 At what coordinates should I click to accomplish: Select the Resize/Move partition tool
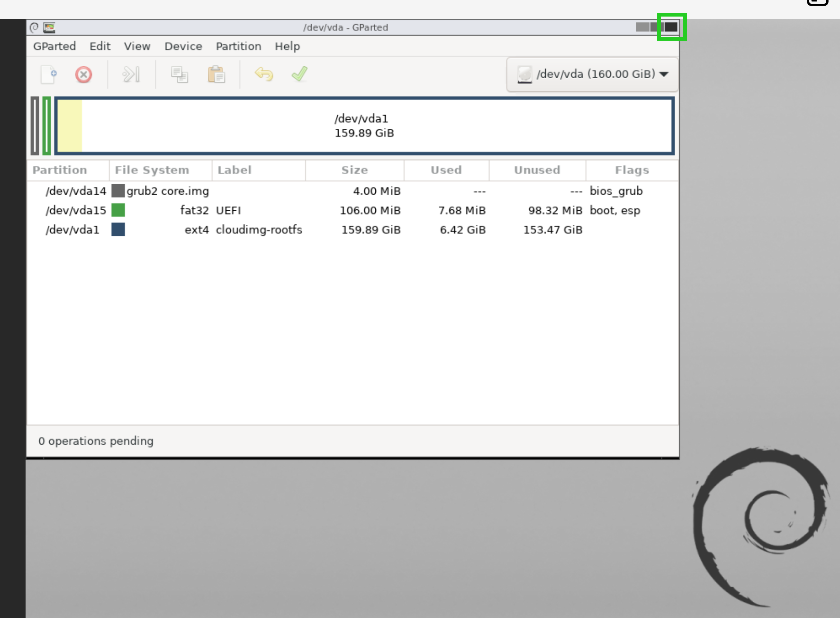point(131,74)
